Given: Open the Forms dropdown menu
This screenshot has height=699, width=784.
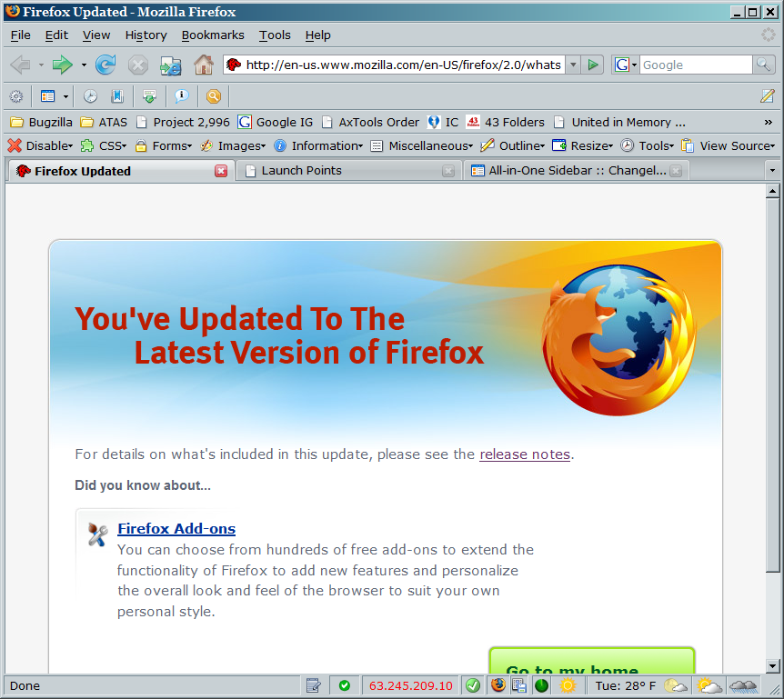Looking at the screenshot, I should (x=164, y=146).
